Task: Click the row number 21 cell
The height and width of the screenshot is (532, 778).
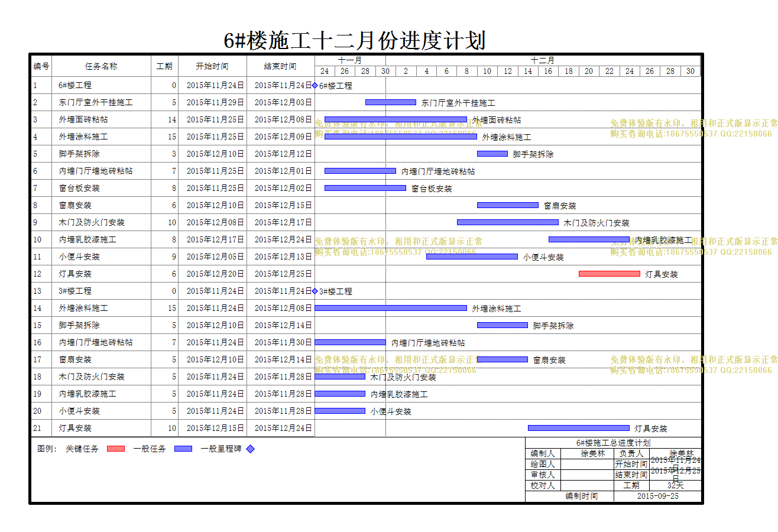Action: [x=41, y=428]
